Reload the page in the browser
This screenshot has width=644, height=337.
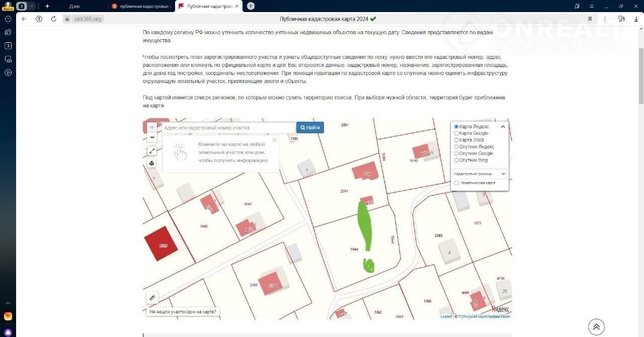pos(54,19)
